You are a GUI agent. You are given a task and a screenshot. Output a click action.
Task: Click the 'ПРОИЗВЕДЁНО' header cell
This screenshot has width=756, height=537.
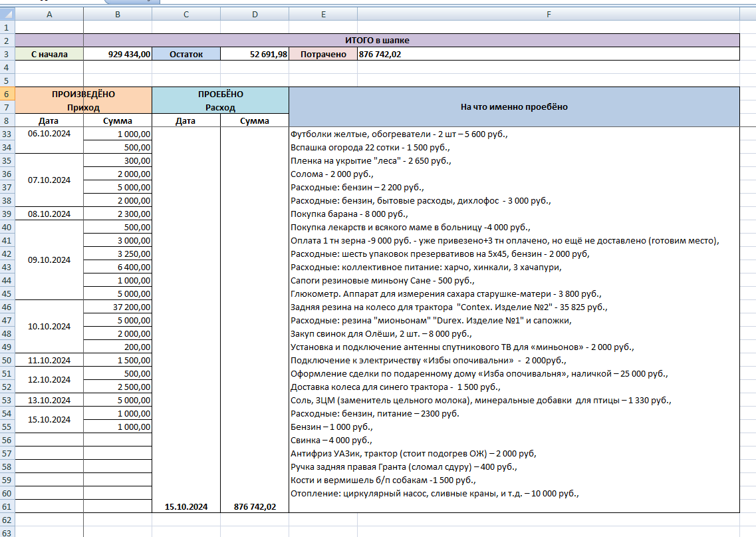(83, 94)
